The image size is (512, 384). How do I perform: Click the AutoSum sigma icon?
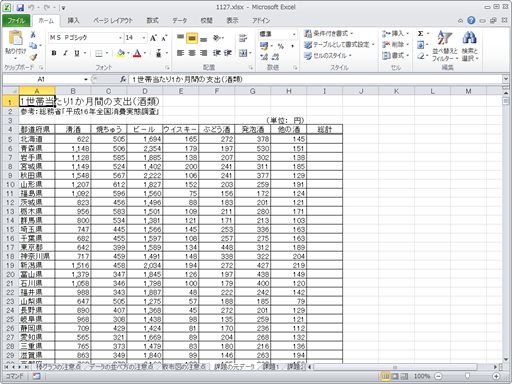pyautogui.click(x=421, y=34)
